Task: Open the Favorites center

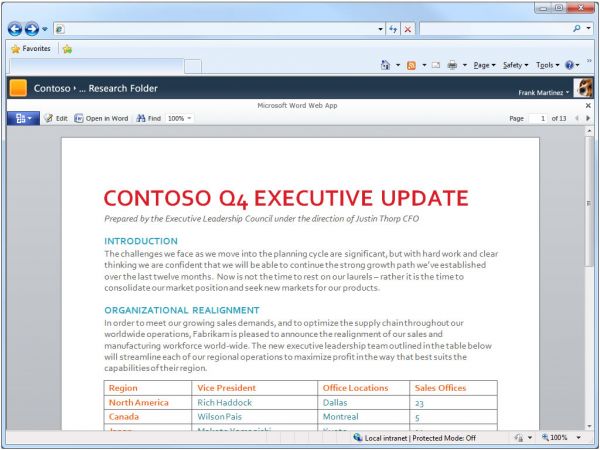Action: coord(31,49)
